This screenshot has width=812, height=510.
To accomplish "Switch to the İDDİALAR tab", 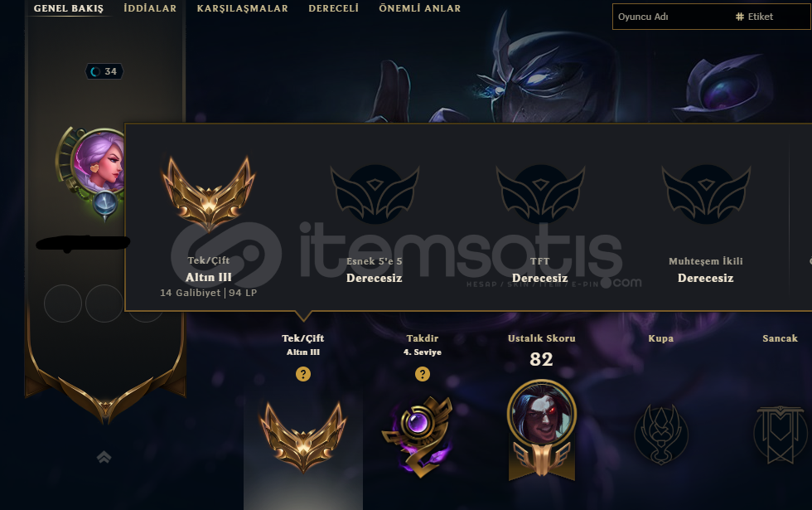I will click(150, 8).
